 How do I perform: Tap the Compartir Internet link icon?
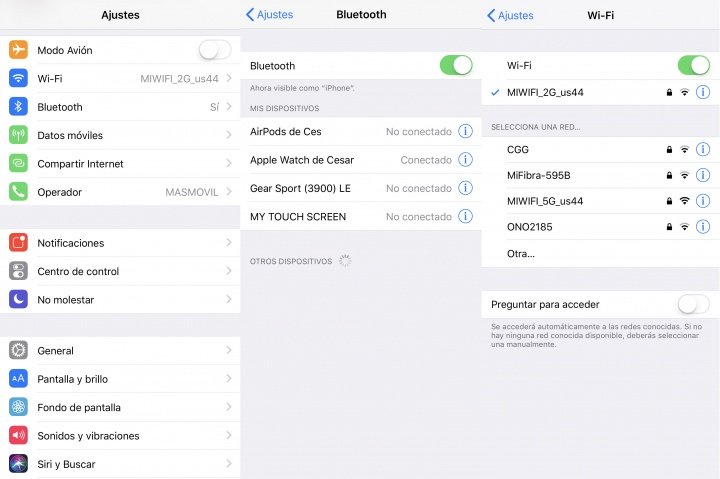[x=18, y=163]
